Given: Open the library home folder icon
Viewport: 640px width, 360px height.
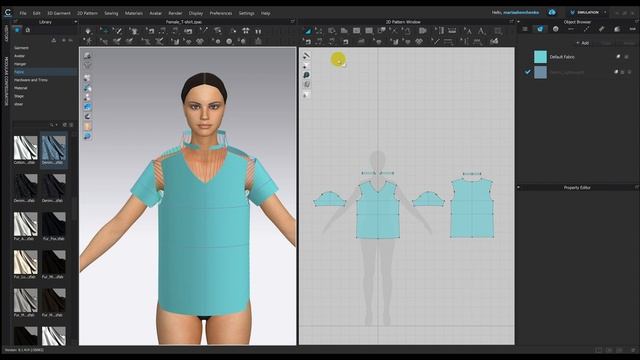Looking at the screenshot, I should click(x=28, y=30).
